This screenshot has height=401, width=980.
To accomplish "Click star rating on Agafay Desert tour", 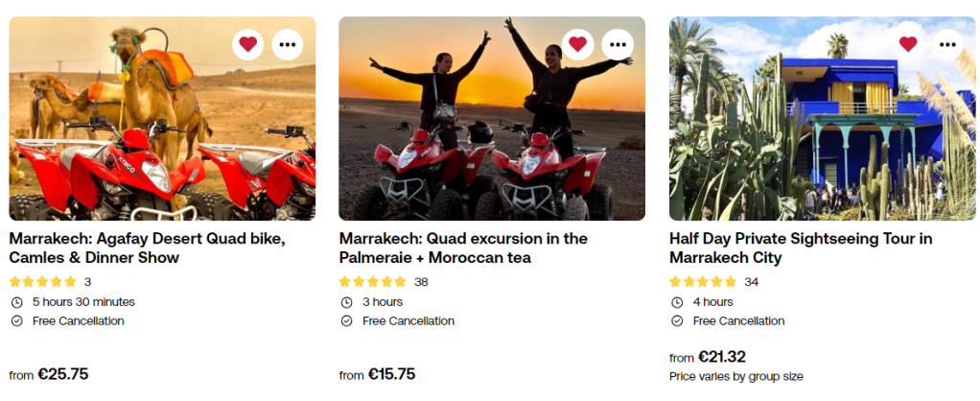I will [43, 282].
